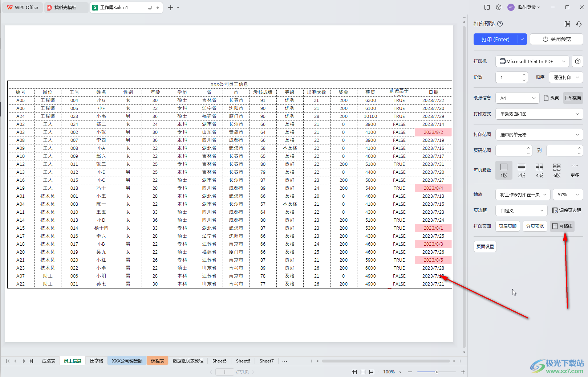Open the WPS Office home tab

[23, 8]
